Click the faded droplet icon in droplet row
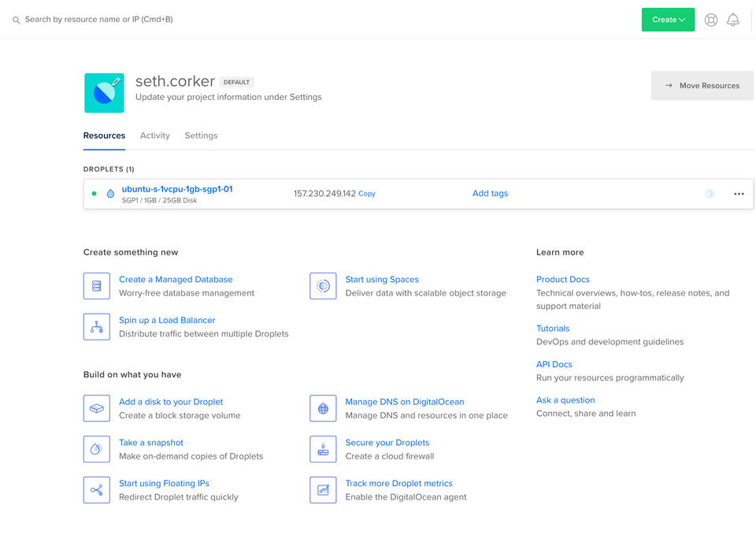The width and height of the screenshot is (756, 535). pos(710,194)
